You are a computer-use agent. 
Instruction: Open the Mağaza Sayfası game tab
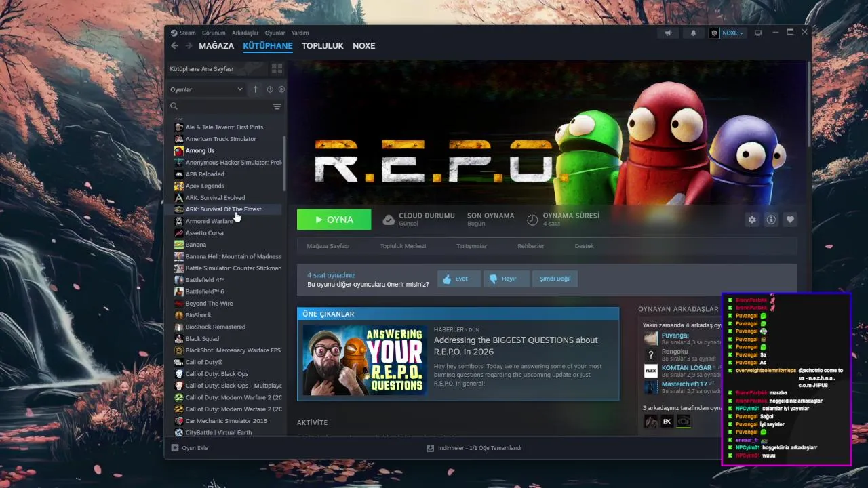[x=328, y=246]
